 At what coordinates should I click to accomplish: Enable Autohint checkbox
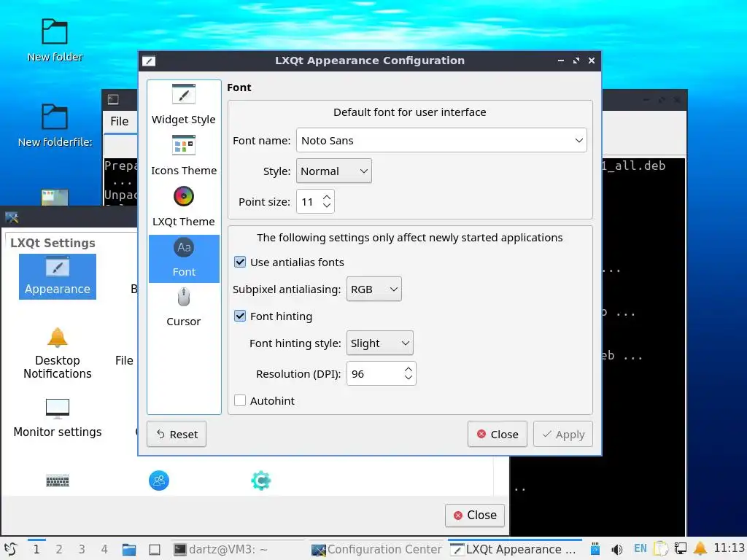[240, 400]
